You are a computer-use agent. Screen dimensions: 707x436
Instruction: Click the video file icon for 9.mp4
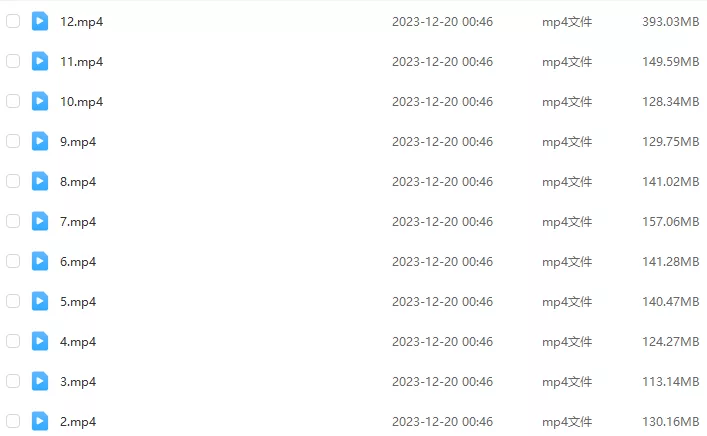tap(40, 141)
